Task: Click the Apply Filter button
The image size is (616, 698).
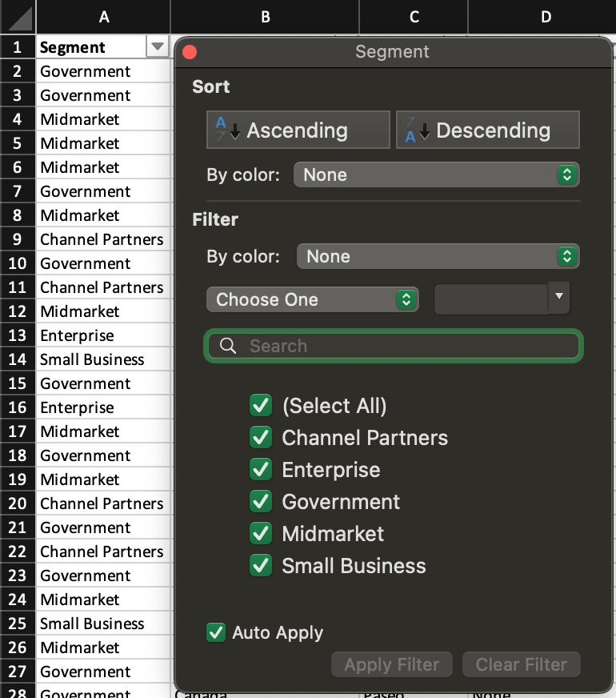Action: [x=392, y=664]
